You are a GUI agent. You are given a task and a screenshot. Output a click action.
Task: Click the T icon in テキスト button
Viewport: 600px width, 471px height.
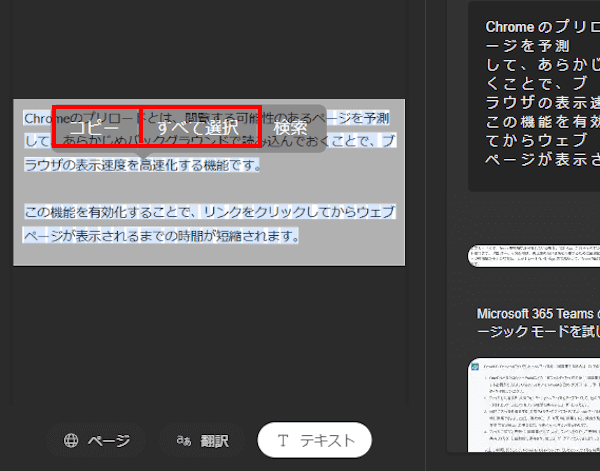[283, 441]
